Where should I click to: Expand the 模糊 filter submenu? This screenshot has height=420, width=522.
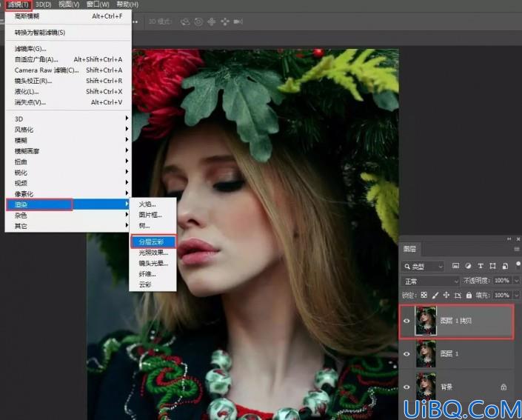pos(68,140)
